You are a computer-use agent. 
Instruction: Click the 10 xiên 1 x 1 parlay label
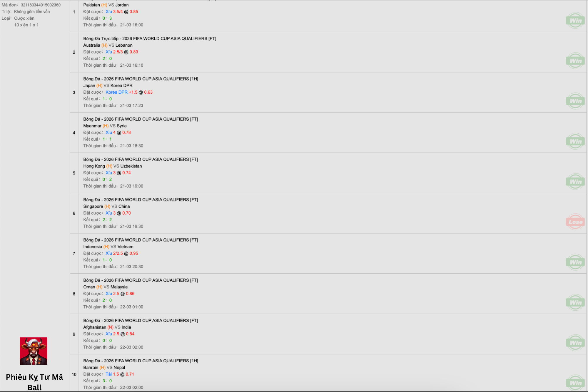[26, 25]
